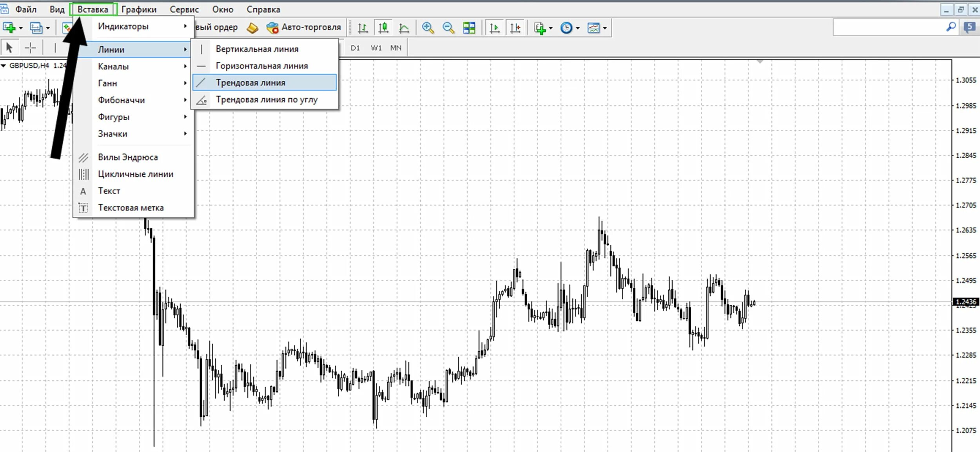Toggle the Авто-торговля button
Image resolution: width=980 pixels, height=452 pixels.
pyautogui.click(x=304, y=27)
